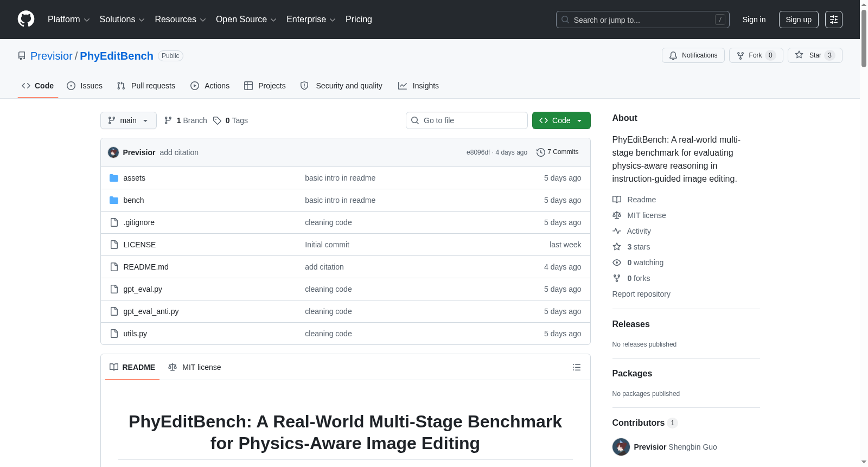868x467 pixels.
Task: Click the Go to file field
Action: click(x=467, y=120)
